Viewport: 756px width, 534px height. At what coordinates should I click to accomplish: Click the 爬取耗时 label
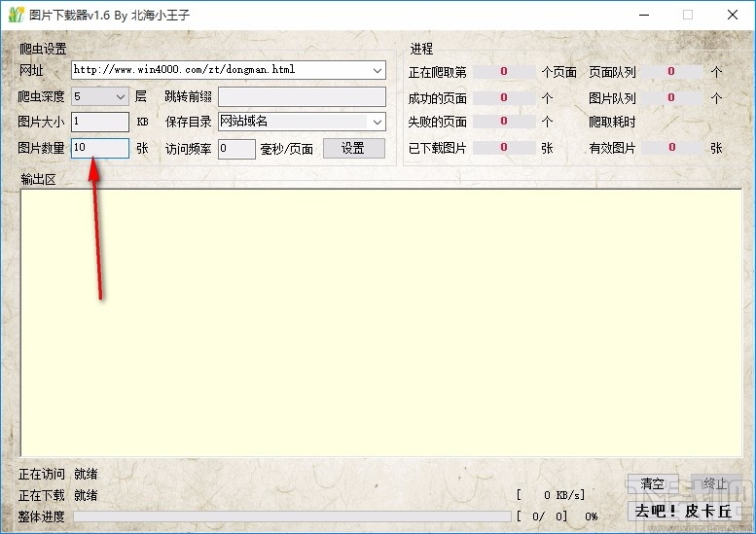click(x=612, y=122)
